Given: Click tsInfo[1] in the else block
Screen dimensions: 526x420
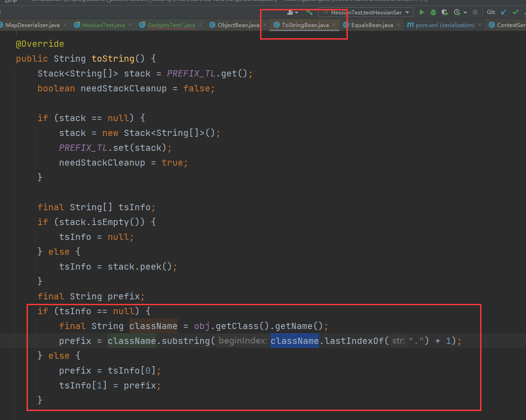Looking at the screenshot, I should point(83,385).
